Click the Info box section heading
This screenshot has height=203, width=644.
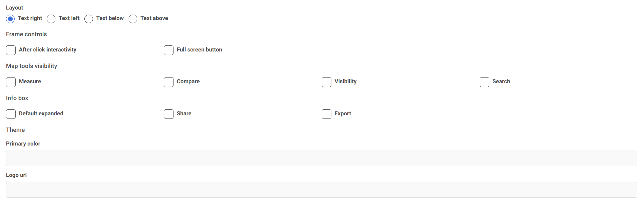point(17,98)
